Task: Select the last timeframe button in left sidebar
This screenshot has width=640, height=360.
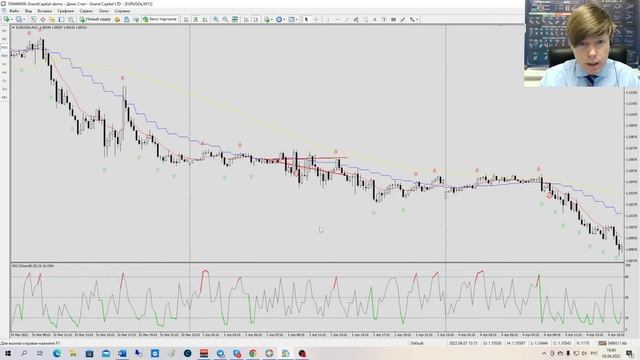Action: point(4,98)
